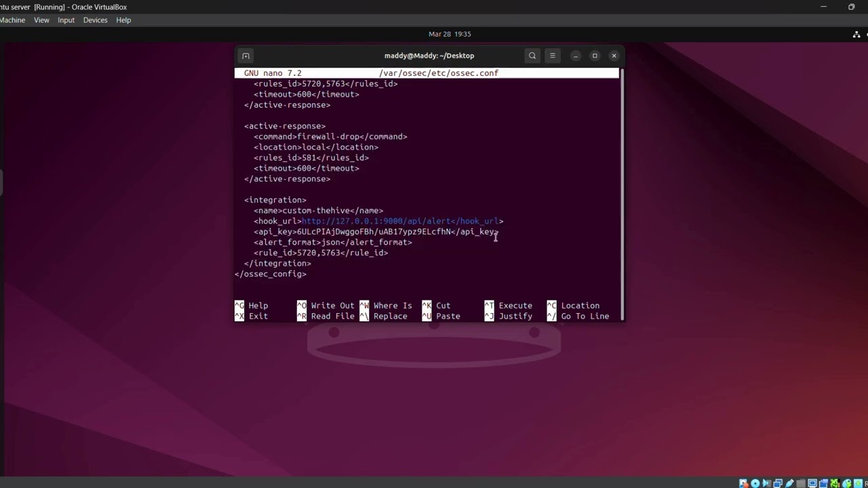
Task: Open the terminal hamburger menu
Action: click(553, 56)
